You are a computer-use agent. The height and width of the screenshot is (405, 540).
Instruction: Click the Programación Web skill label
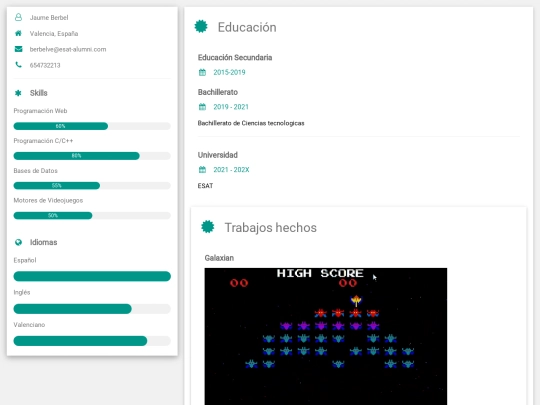pos(40,111)
